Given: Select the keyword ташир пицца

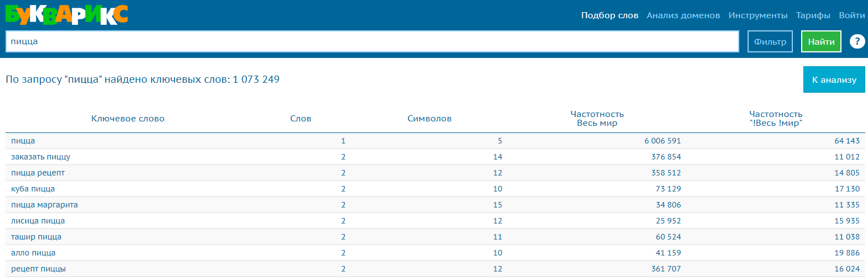Looking at the screenshot, I should pyautogui.click(x=36, y=237).
